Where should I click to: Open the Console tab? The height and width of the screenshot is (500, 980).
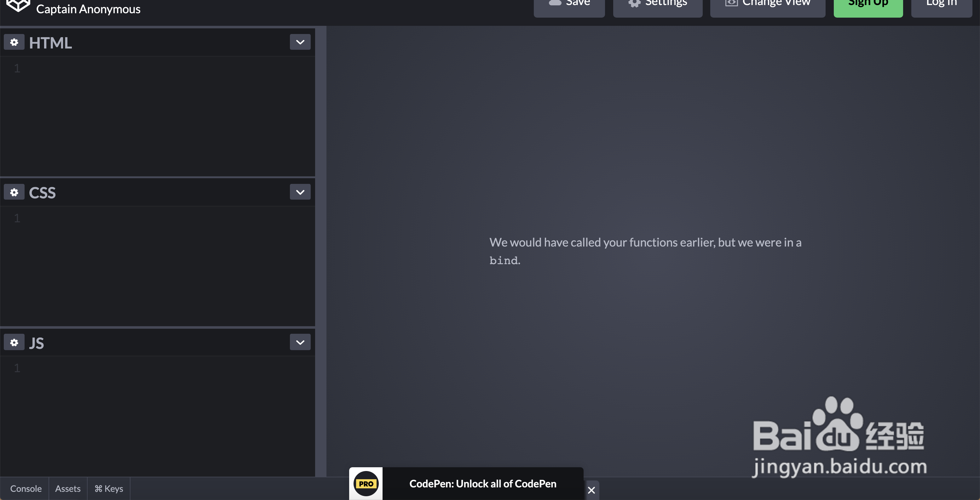coord(26,489)
